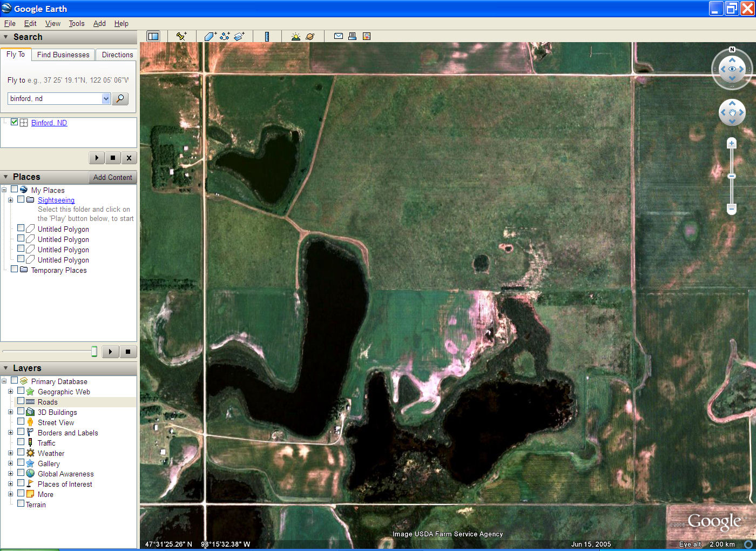This screenshot has width=756, height=551.
Task: Open the View menu
Action: point(53,23)
